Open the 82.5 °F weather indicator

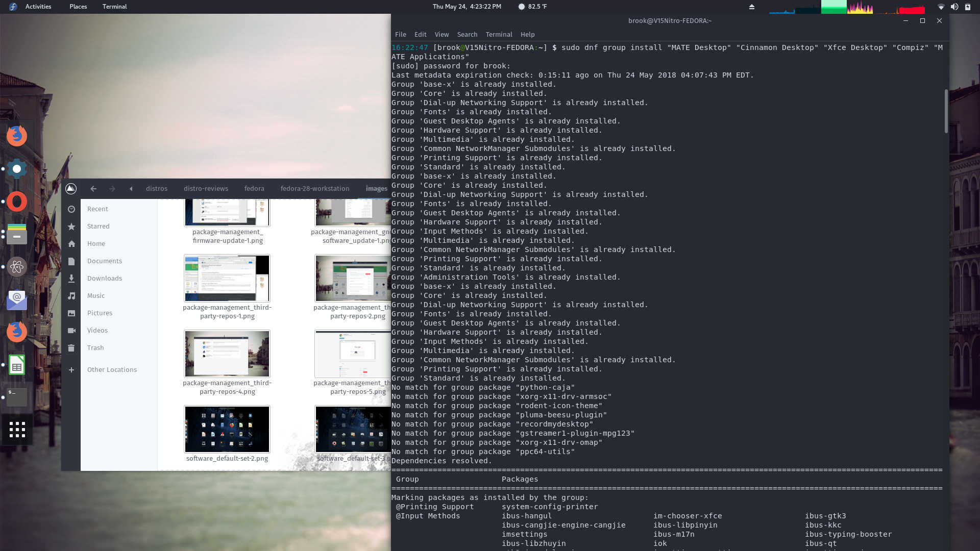click(x=532, y=7)
